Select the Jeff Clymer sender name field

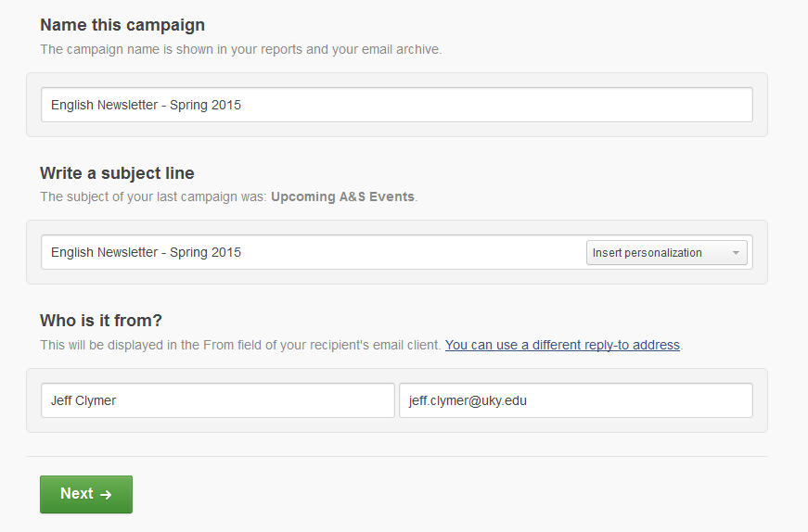[217, 400]
